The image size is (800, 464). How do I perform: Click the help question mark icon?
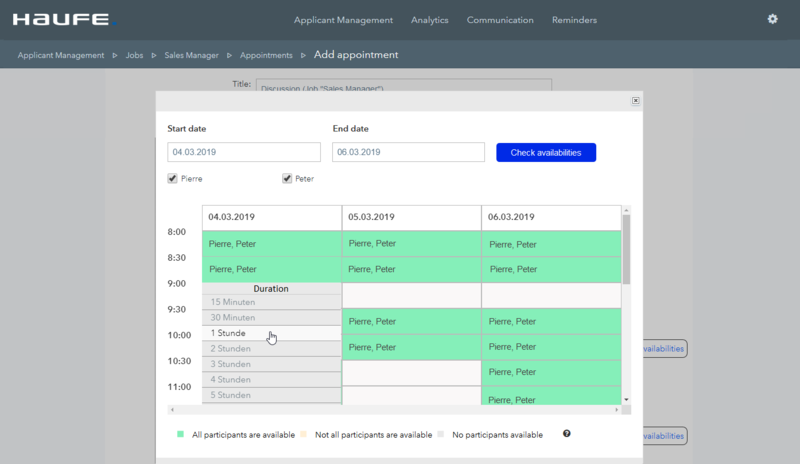tap(566, 434)
